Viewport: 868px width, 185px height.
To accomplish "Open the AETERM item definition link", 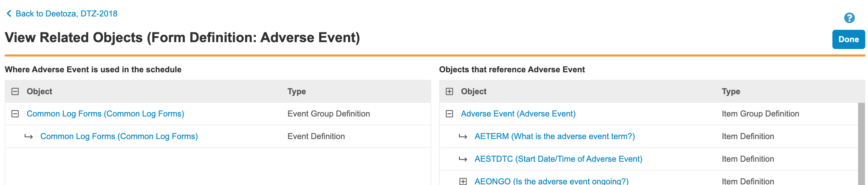I will point(554,136).
